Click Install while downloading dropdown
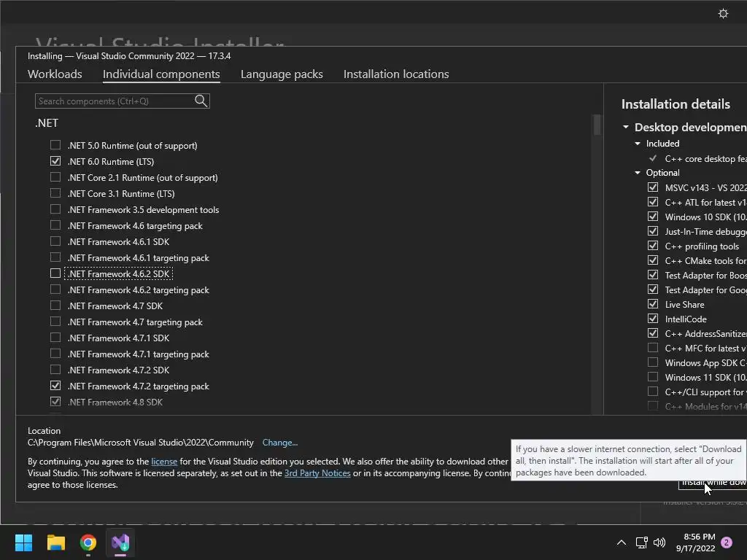 click(713, 484)
